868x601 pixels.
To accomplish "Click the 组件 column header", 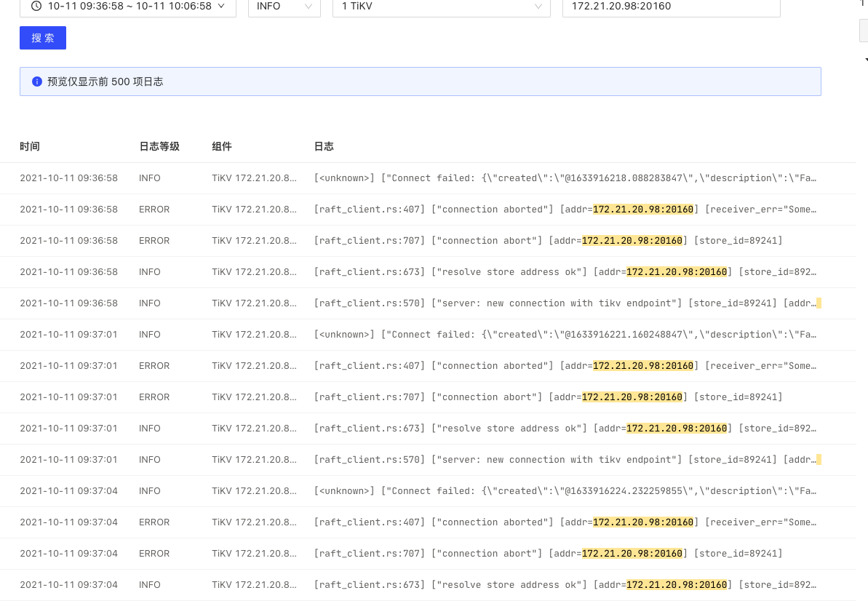I will 222,146.
